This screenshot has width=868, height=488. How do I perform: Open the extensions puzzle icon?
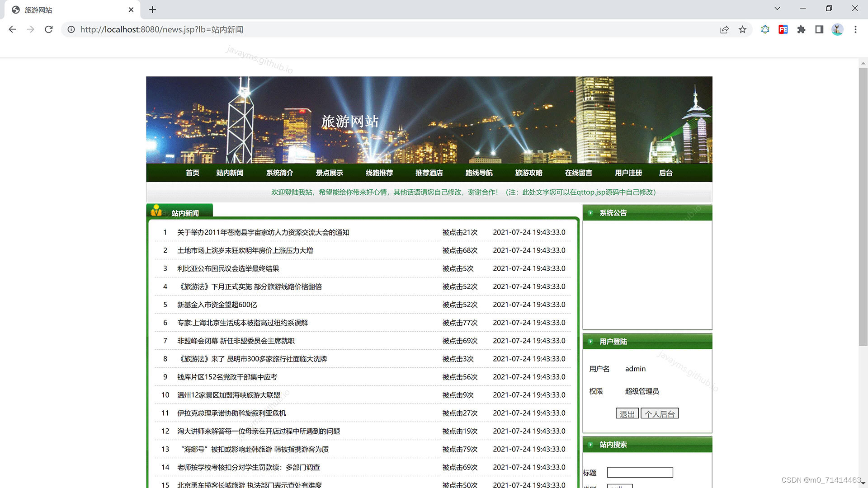pos(801,29)
